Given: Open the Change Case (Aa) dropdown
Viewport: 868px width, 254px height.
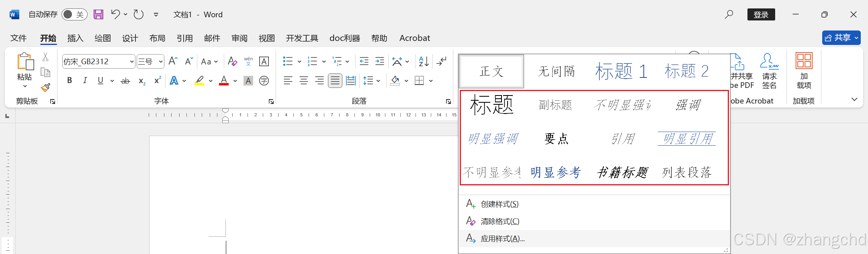Looking at the screenshot, I should [x=209, y=61].
